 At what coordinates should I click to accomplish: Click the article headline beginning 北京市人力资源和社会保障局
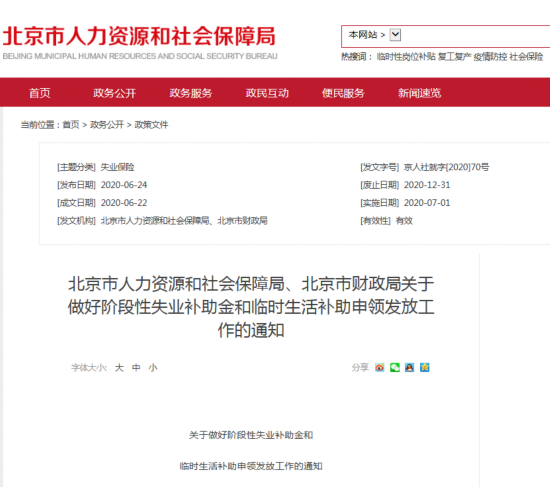(251, 307)
